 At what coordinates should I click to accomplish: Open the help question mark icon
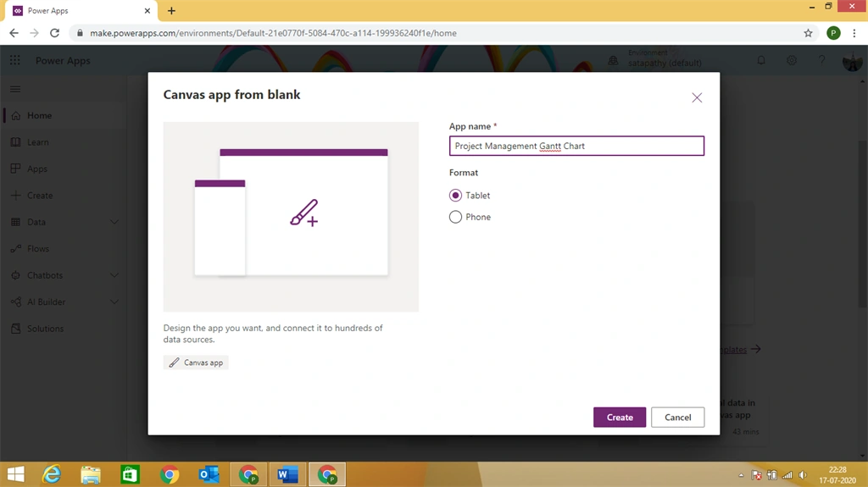click(821, 60)
